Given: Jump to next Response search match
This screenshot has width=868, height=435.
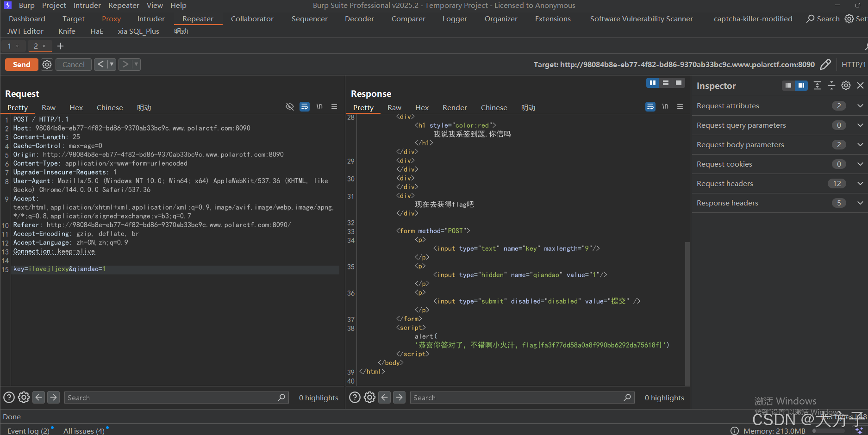Looking at the screenshot, I should [400, 397].
